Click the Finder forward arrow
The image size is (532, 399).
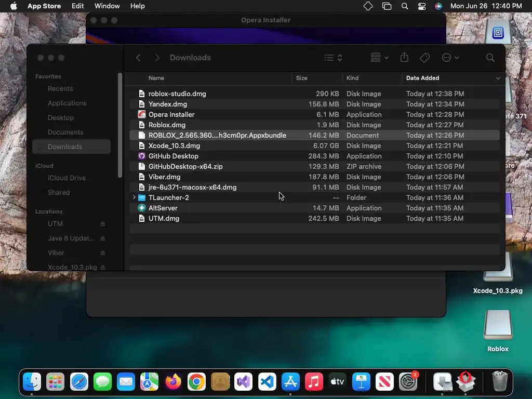pyautogui.click(x=157, y=58)
